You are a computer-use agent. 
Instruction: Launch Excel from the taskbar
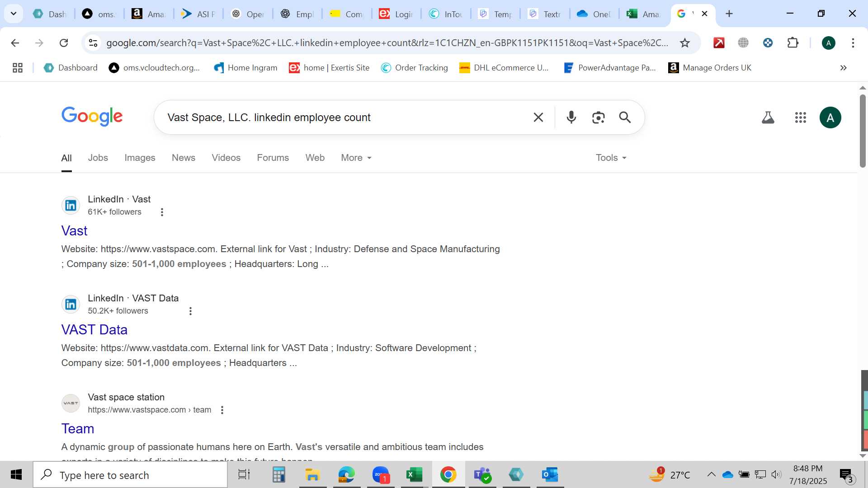[414, 475]
